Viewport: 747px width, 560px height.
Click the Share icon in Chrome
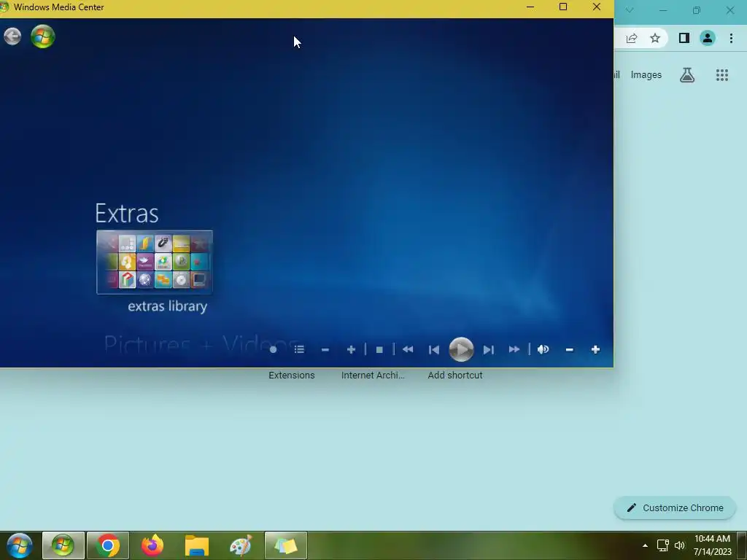[632, 38]
